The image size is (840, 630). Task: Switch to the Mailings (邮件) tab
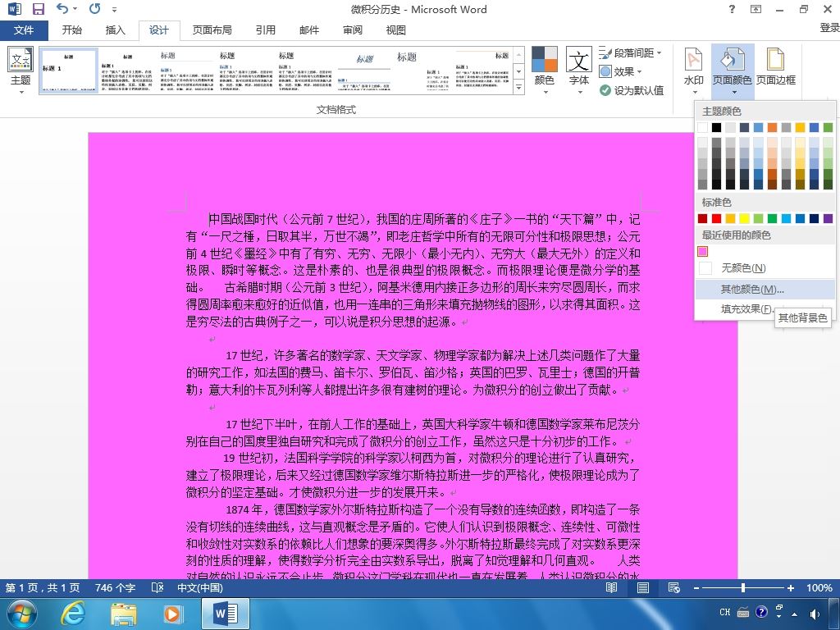coord(309,30)
